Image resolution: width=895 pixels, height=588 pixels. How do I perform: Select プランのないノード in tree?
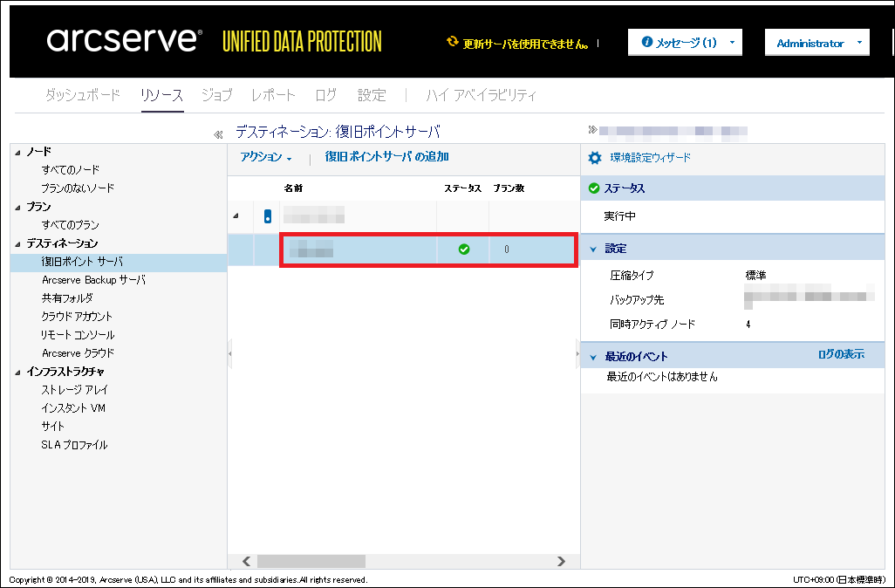pos(78,188)
